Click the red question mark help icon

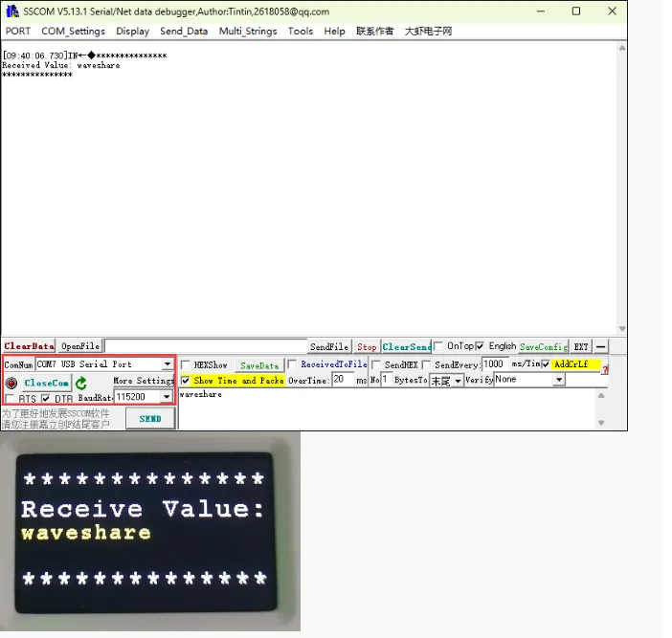point(605,370)
